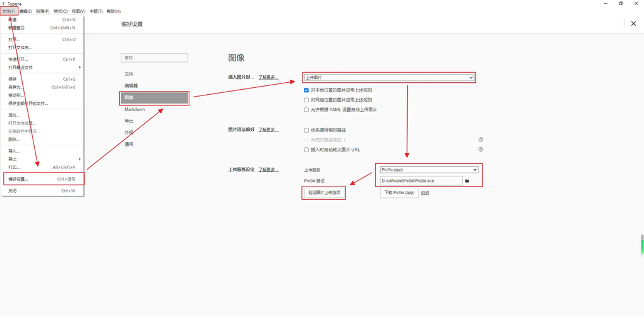The image size is (644, 316).
Task: Open the 格式(O) menu
Action: tap(61, 11)
